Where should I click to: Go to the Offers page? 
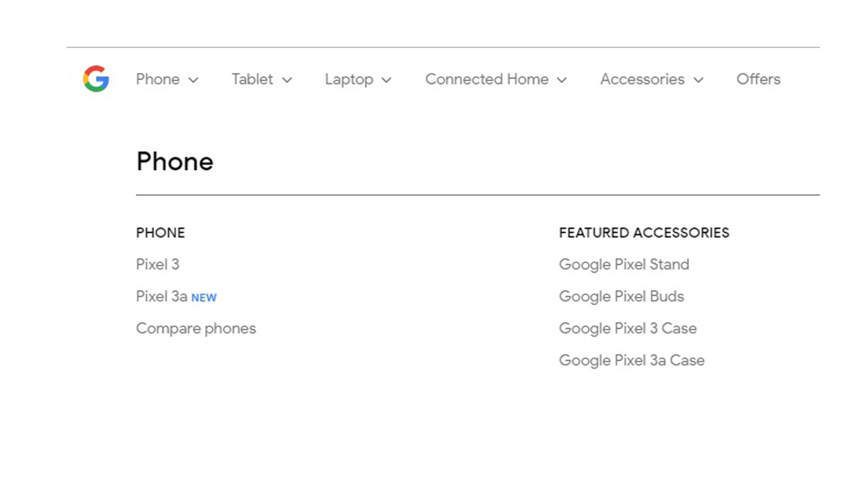point(758,79)
